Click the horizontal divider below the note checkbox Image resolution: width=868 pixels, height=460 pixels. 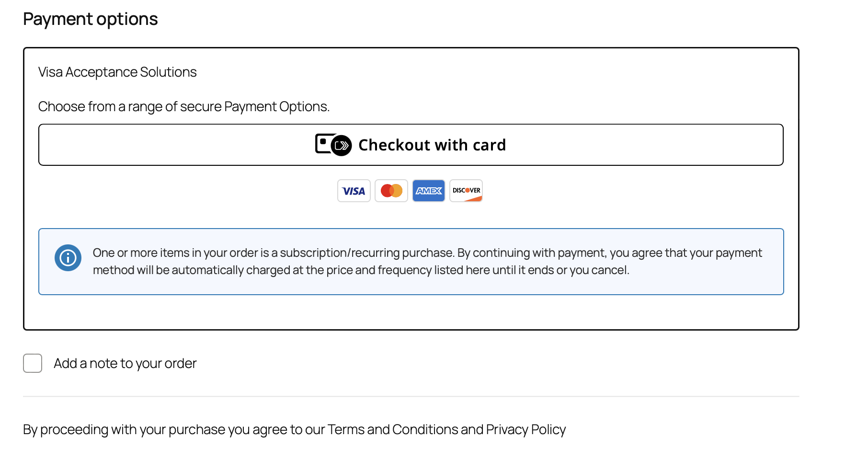(411, 396)
